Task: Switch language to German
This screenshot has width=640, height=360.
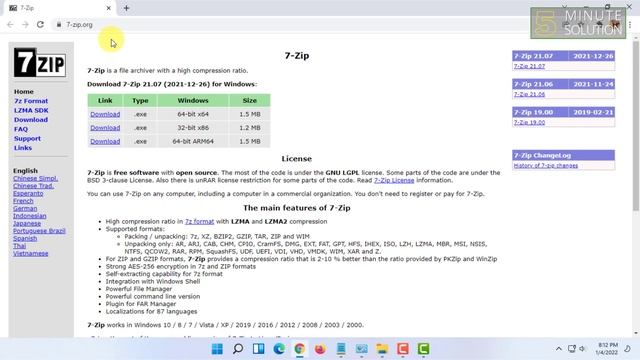Action: pos(25,209)
